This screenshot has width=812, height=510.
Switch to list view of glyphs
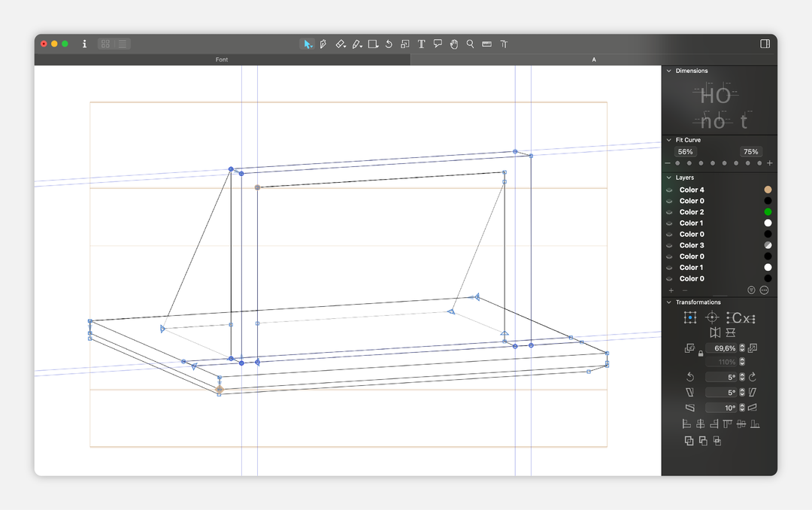click(x=123, y=44)
